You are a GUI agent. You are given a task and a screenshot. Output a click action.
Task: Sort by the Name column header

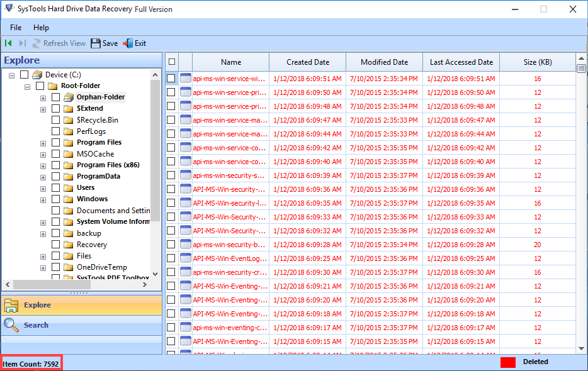tap(230, 62)
